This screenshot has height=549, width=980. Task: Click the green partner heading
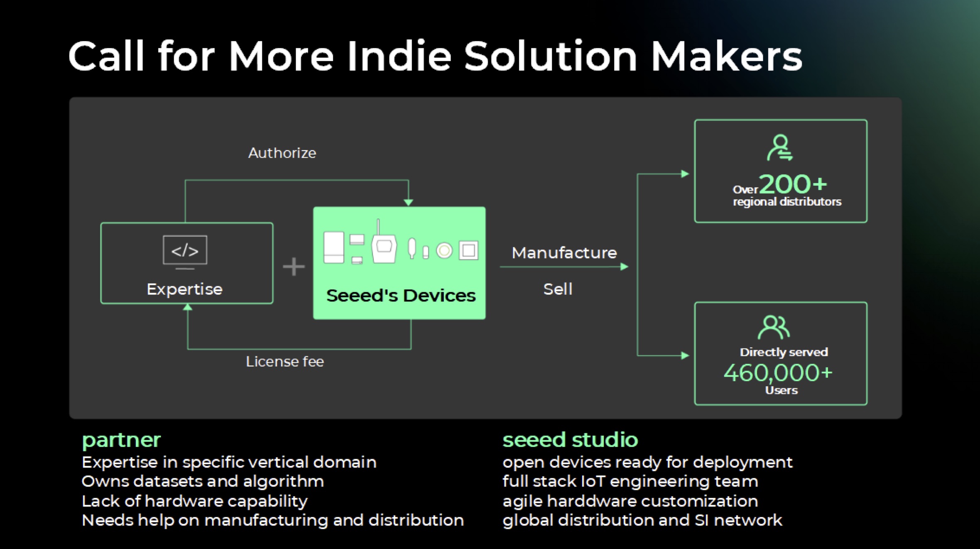point(121,440)
